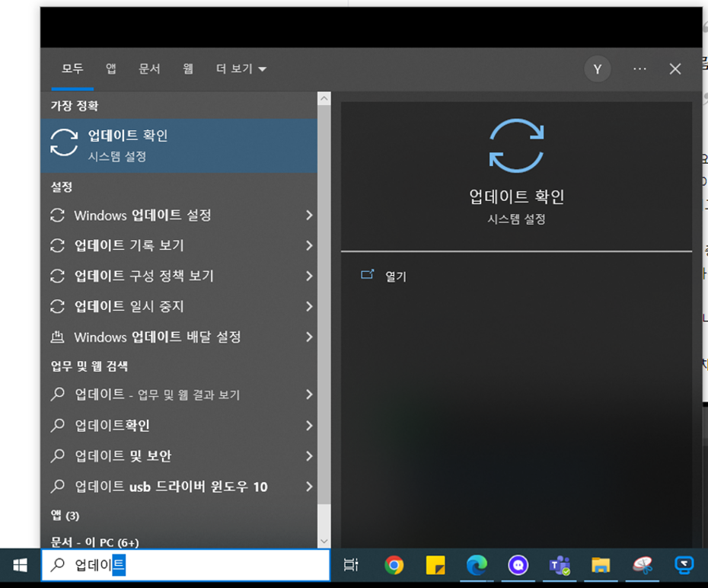Open 업데이트 일시 중지 result
Screen dimensions: 708x588
[x=179, y=306]
